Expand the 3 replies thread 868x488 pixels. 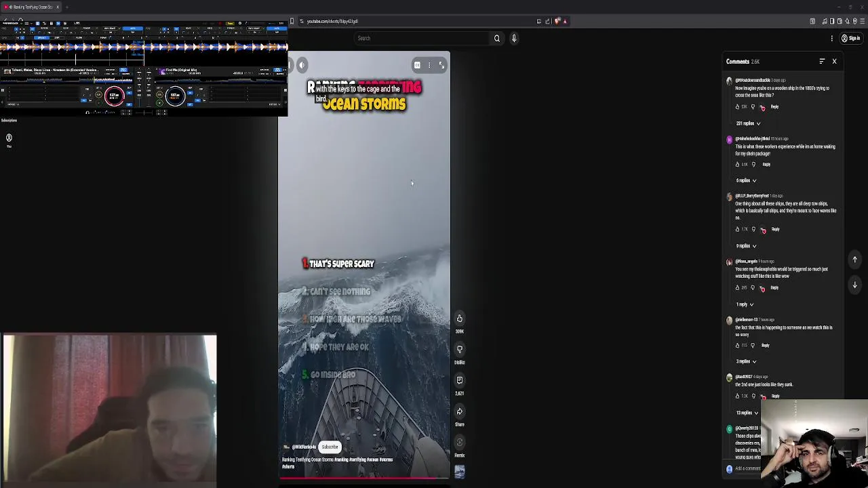pyautogui.click(x=746, y=361)
